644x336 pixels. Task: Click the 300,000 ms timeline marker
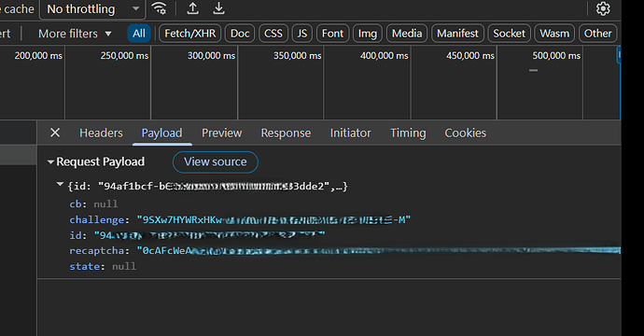pyautogui.click(x=212, y=55)
